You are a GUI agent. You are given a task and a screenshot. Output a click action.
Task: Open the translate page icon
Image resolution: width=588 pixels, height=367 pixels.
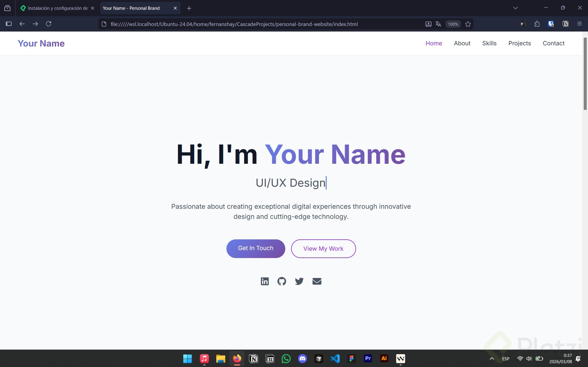438,24
